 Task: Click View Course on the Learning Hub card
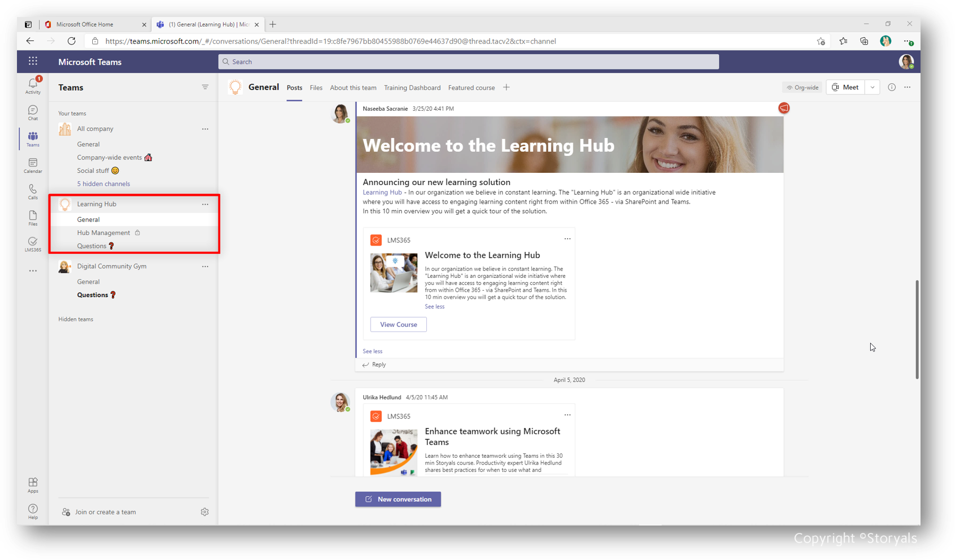click(398, 324)
